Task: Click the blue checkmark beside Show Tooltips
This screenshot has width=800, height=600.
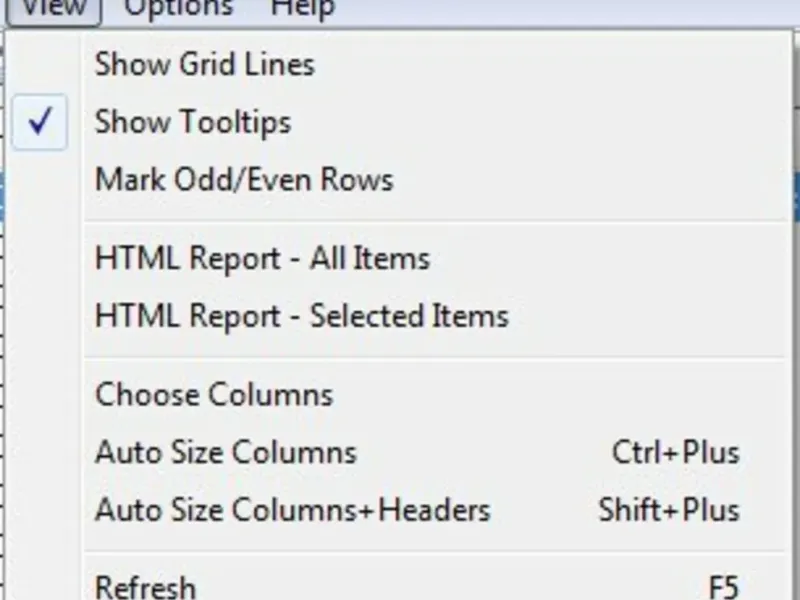Action: pos(41,123)
